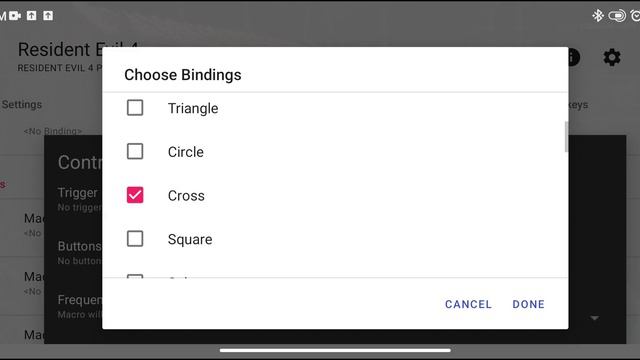Open the second upload notification icon
Screen dimensions: 640x360
point(48,16)
